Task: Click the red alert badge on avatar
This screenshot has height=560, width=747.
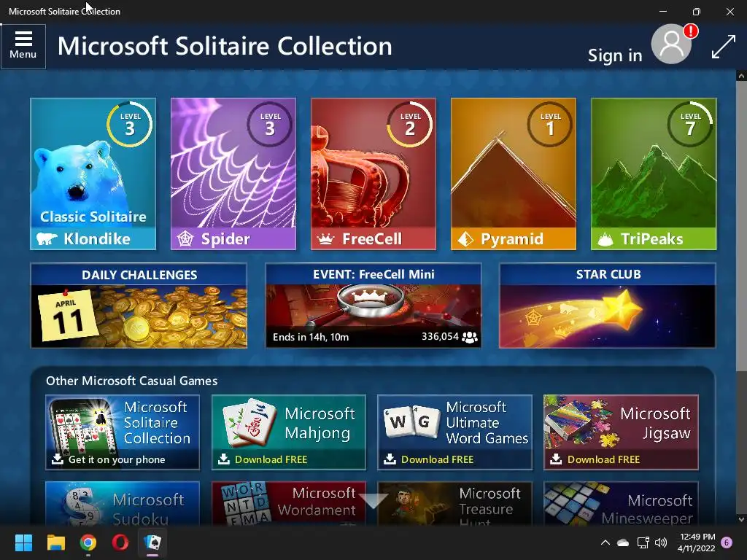Action: [x=690, y=31]
